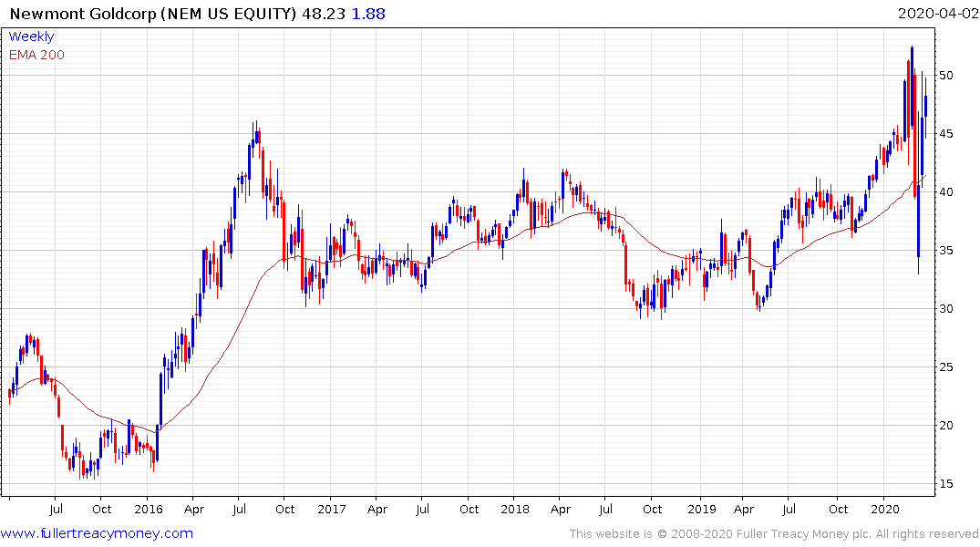Select the 25 price axis label
This screenshot has width=980, height=547.
coord(946,367)
